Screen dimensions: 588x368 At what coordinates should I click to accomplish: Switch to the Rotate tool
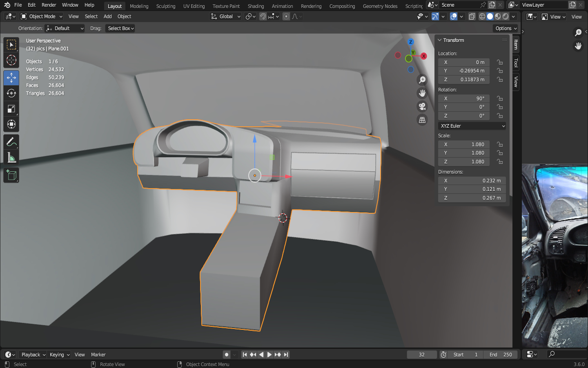coord(11,93)
